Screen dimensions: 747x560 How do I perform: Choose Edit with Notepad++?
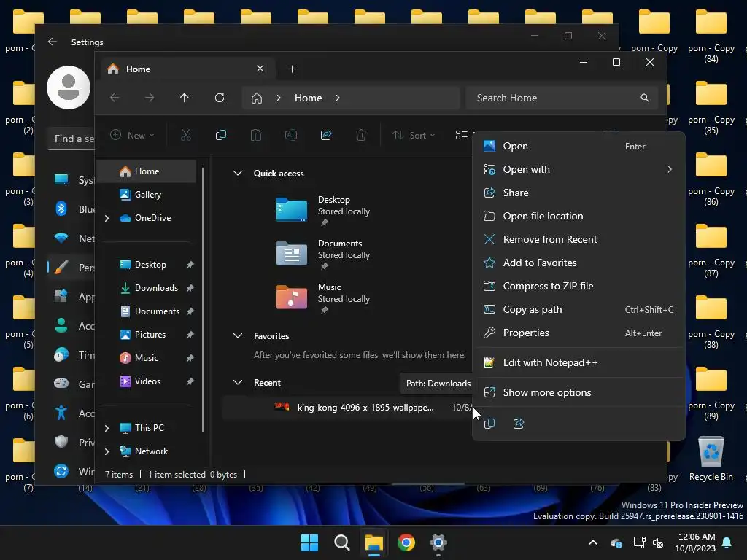(578, 363)
